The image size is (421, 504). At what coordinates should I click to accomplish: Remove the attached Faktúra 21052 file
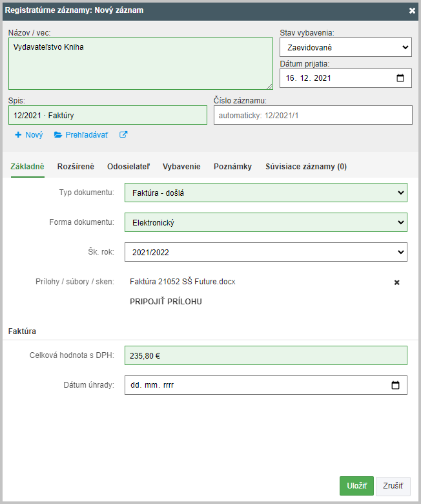397,282
